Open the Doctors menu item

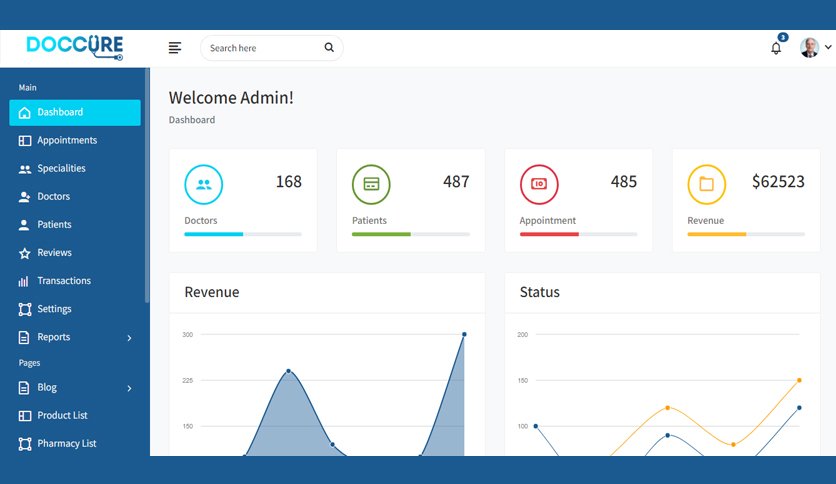click(x=75, y=197)
